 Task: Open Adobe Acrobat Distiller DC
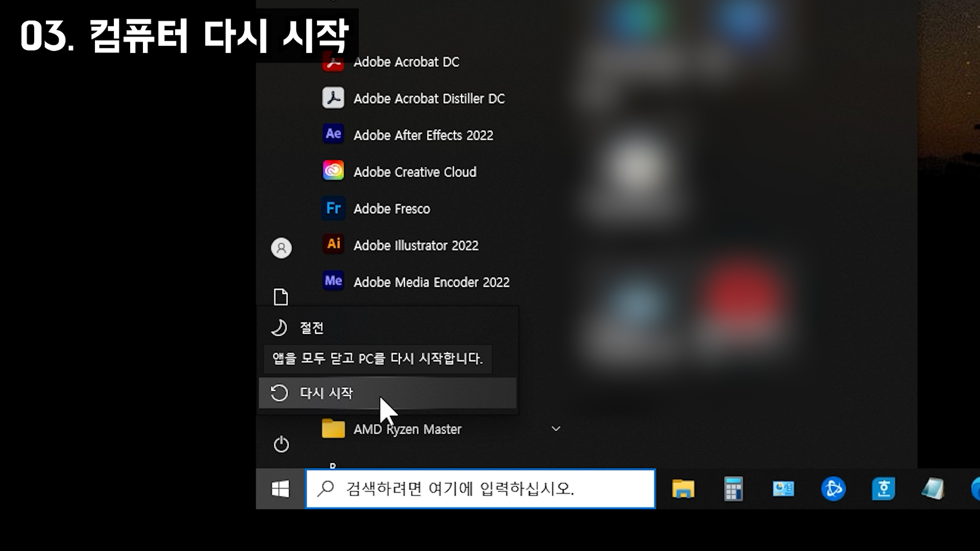pyautogui.click(x=429, y=98)
